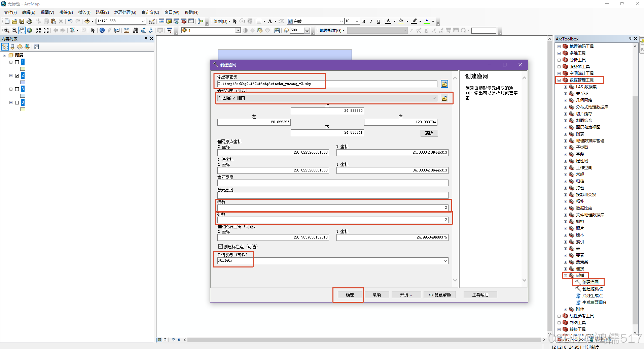Toggle visibility checkbox of layer 3
The height and width of the screenshot is (349, 644).
17,89
